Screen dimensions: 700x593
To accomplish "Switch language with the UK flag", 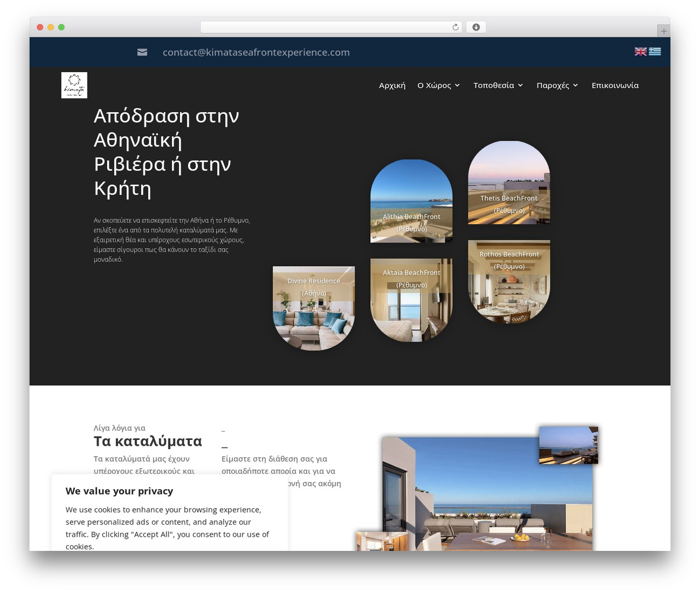I will [x=640, y=51].
